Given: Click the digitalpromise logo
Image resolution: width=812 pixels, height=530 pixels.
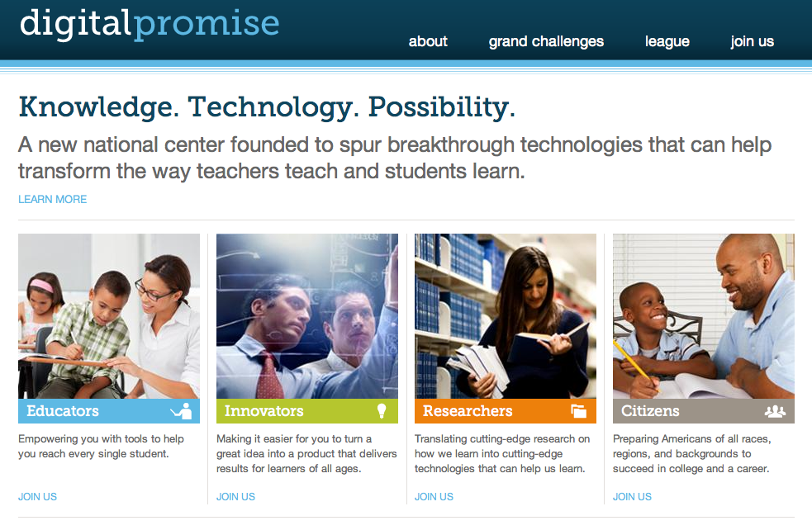Looking at the screenshot, I should click(150, 24).
